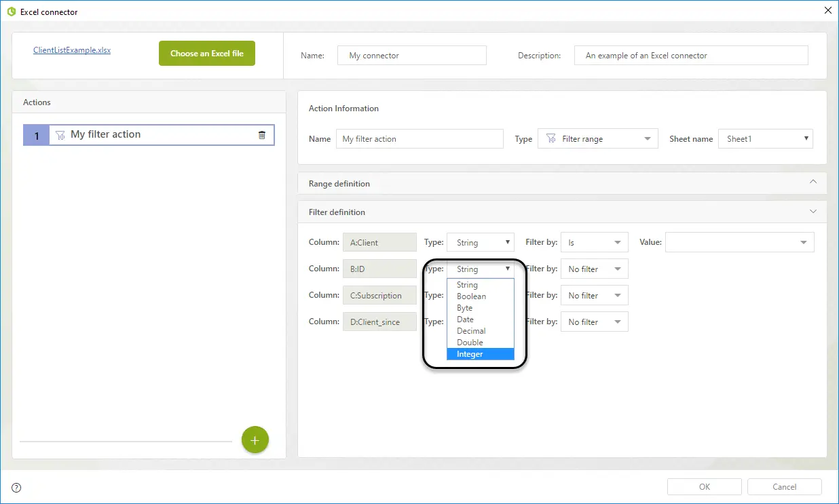Viewport: 839px width, 504px height.
Task: Add a new action with green plus
Action: (x=255, y=440)
